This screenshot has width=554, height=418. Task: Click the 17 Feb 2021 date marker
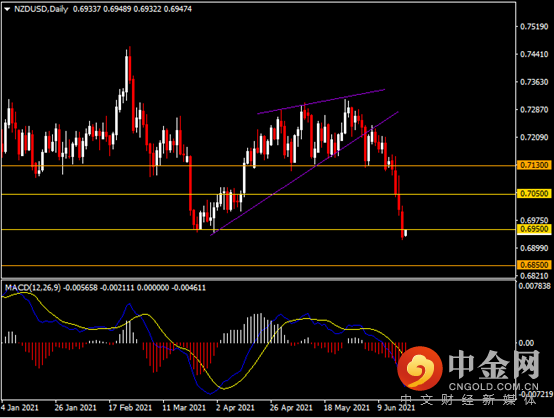coord(130,408)
